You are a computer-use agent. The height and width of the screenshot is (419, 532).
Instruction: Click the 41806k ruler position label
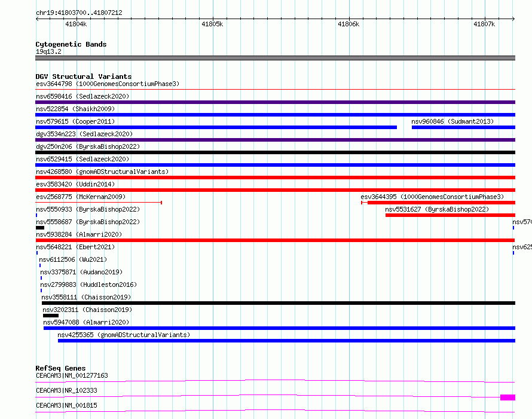(348, 24)
